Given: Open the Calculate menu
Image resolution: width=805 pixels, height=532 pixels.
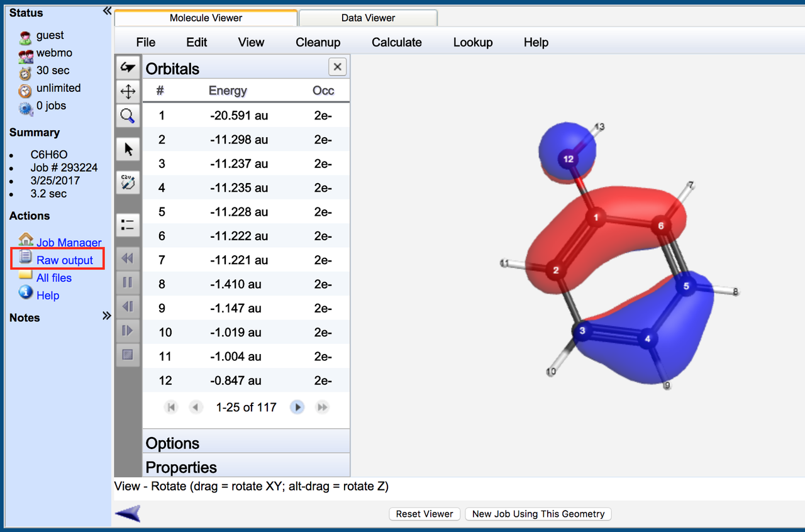Looking at the screenshot, I should (396, 42).
